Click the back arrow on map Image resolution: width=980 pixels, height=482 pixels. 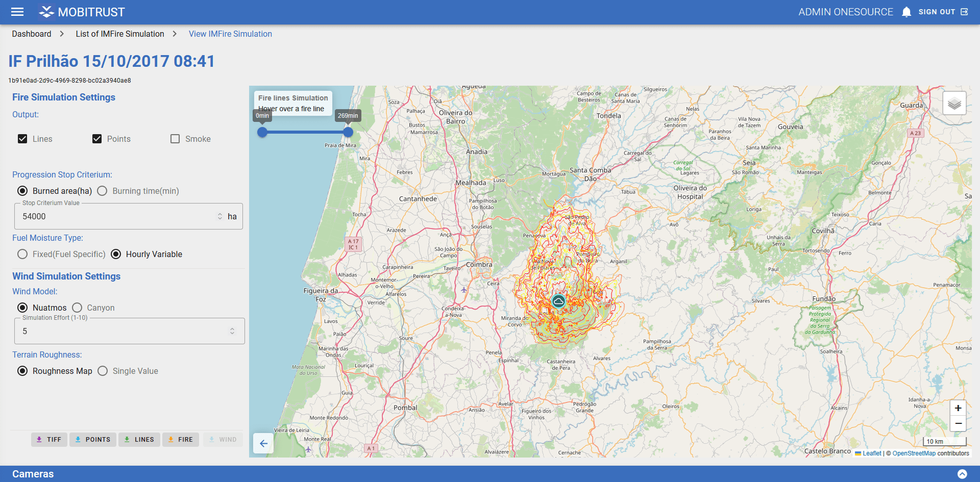pyautogui.click(x=263, y=443)
